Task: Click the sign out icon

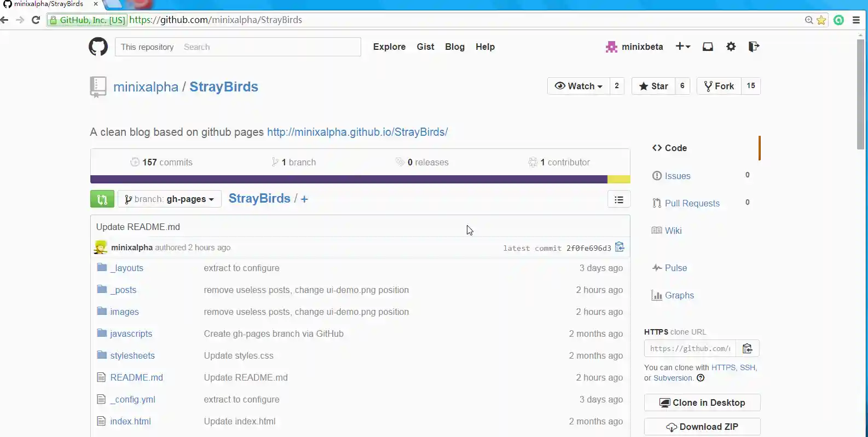Action: pos(754,47)
